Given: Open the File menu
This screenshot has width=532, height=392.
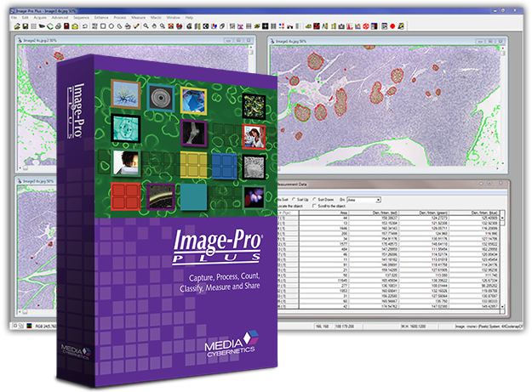Looking at the screenshot, I should (x=14, y=17).
